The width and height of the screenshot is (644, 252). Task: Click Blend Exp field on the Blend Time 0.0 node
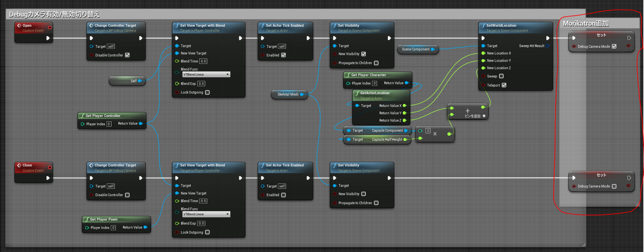[x=201, y=84]
